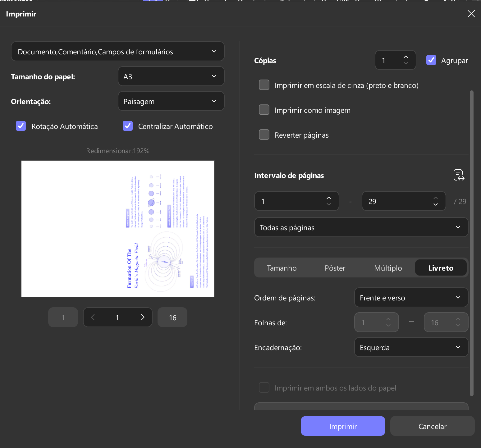The height and width of the screenshot is (448, 481).
Task: Toggle Rotação Automática checkbox
Action: [21, 126]
